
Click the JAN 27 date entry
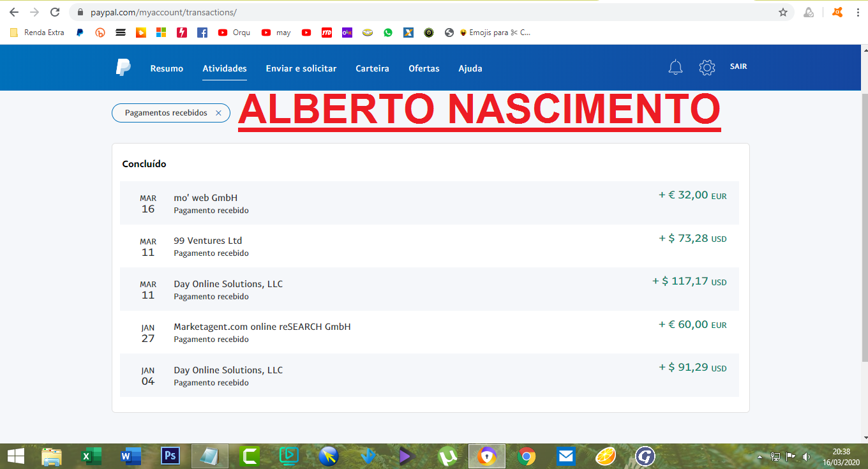tap(148, 334)
